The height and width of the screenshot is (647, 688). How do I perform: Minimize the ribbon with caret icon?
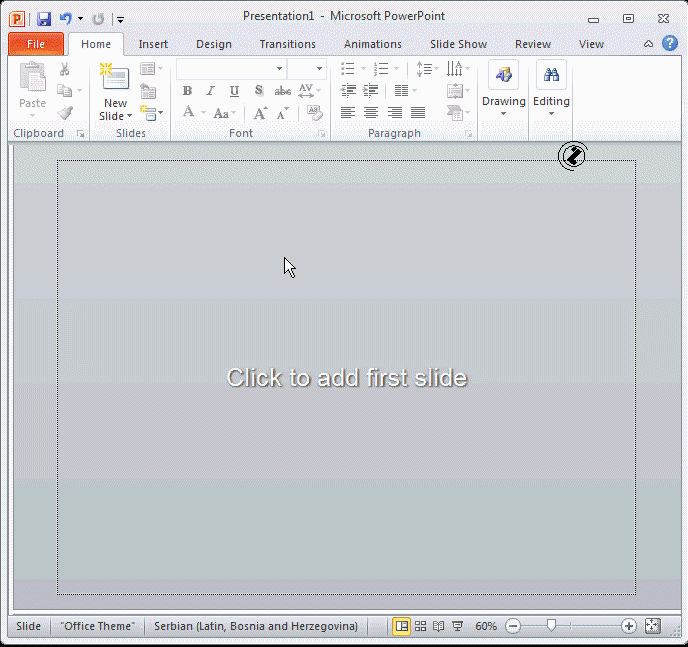[x=648, y=44]
